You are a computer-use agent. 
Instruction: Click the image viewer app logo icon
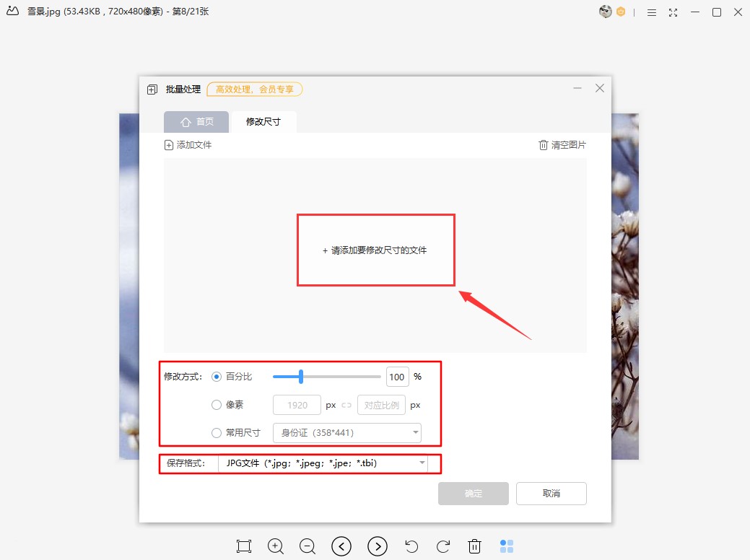pyautogui.click(x=12, y=11)
